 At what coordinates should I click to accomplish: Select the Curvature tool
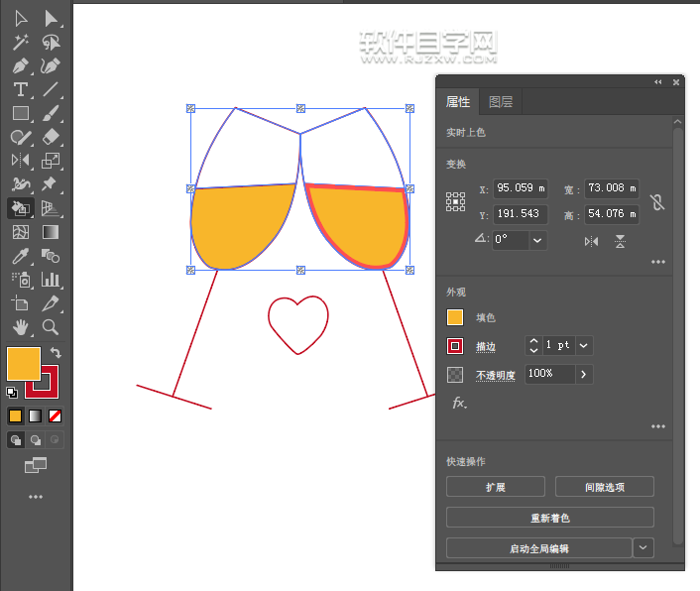pos(51,66)
